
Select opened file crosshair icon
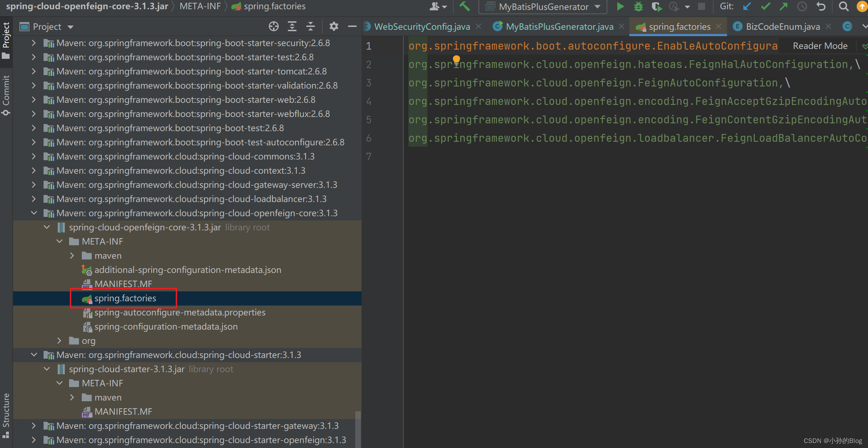point(273,26)
